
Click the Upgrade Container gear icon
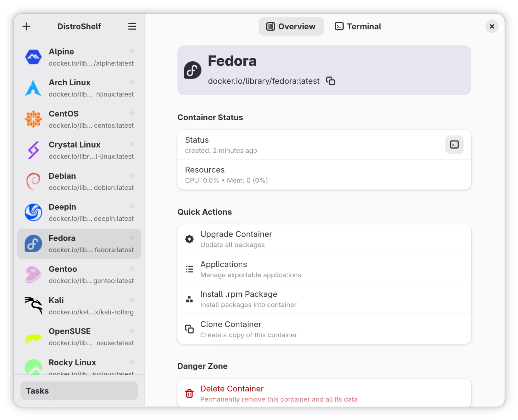[x=189, y=239]
